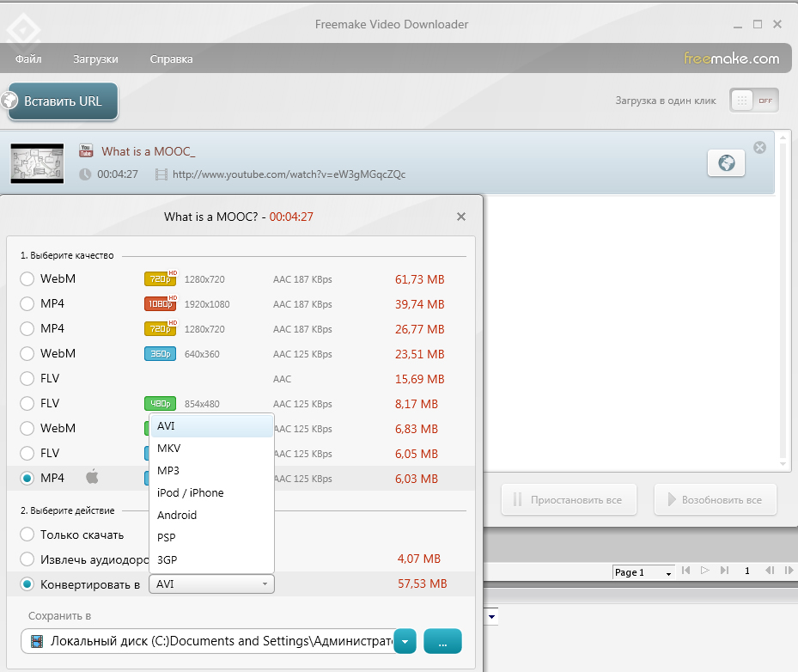Choose AVI from the format list
The image size is (798, 672).
(211, 426)
